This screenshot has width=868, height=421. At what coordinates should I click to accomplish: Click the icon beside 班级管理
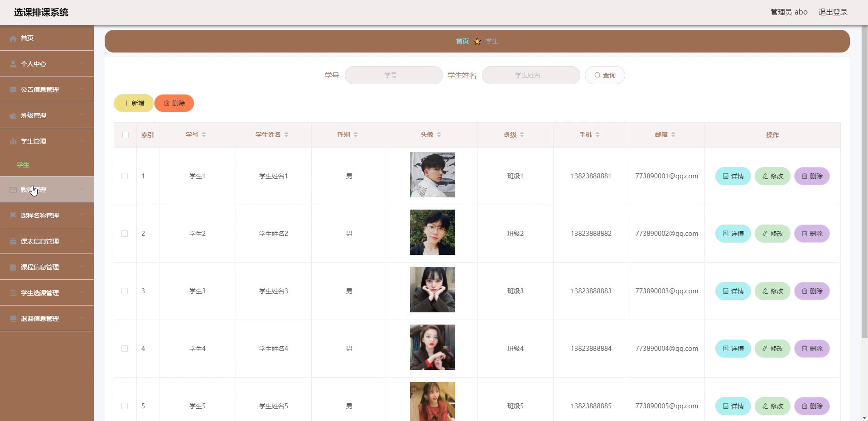click(x=13, y=116)
